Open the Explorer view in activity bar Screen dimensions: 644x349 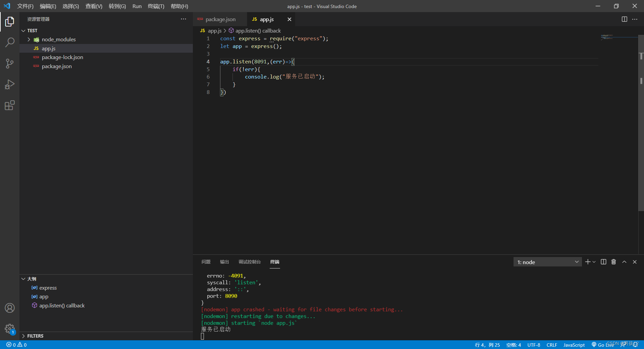10,22
